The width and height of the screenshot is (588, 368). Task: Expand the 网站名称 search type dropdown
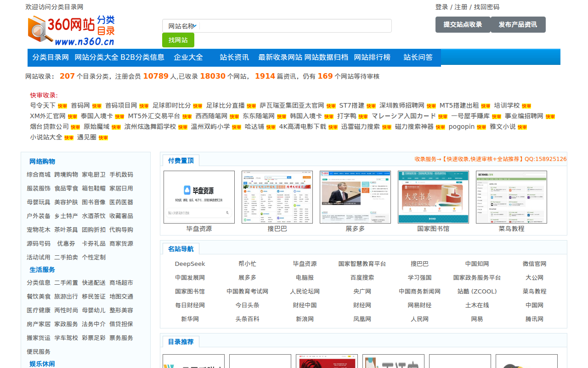tap(182, 26)
